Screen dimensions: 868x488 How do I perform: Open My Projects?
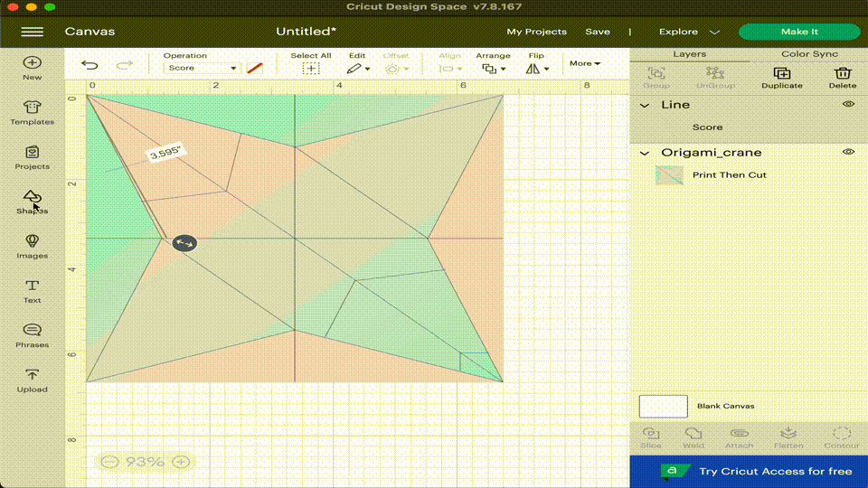[536, 32]
